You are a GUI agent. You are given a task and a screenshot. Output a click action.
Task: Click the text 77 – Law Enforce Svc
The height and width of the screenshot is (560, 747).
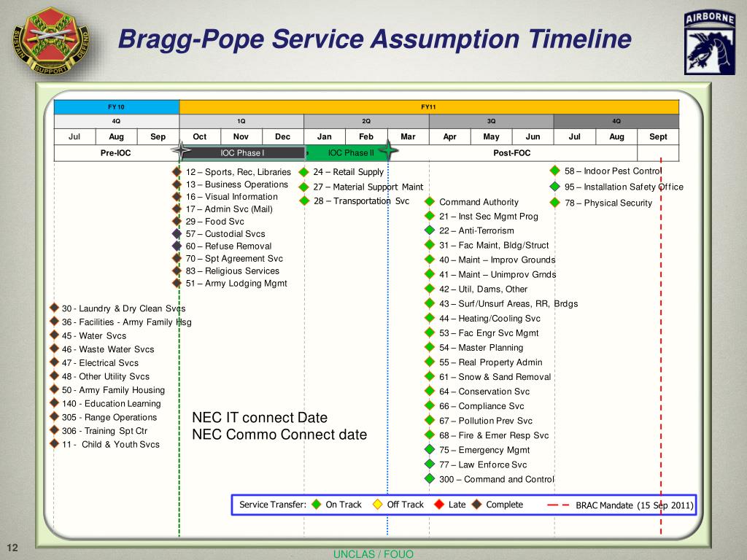pyautogui.click(x=483, y=464)
